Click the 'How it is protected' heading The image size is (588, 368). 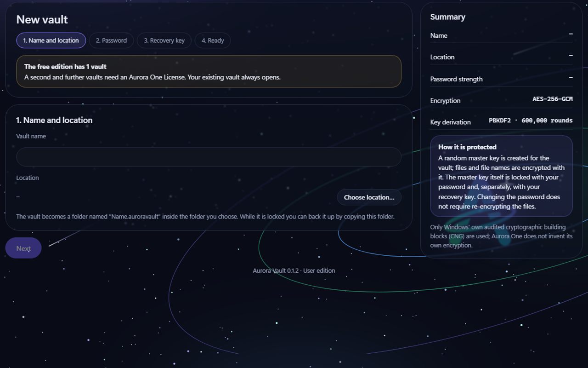467,147
